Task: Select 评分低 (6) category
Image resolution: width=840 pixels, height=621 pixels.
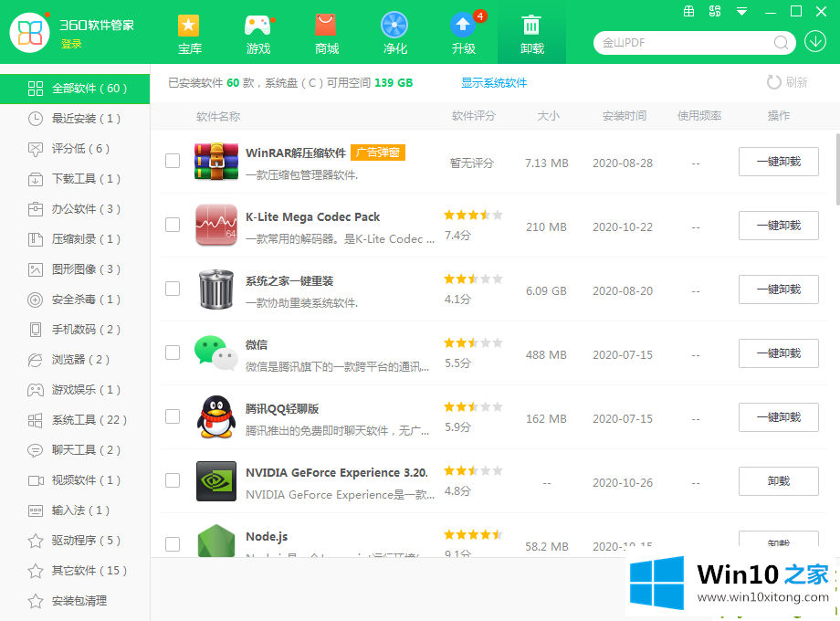Action: click(x=75, y=149)
